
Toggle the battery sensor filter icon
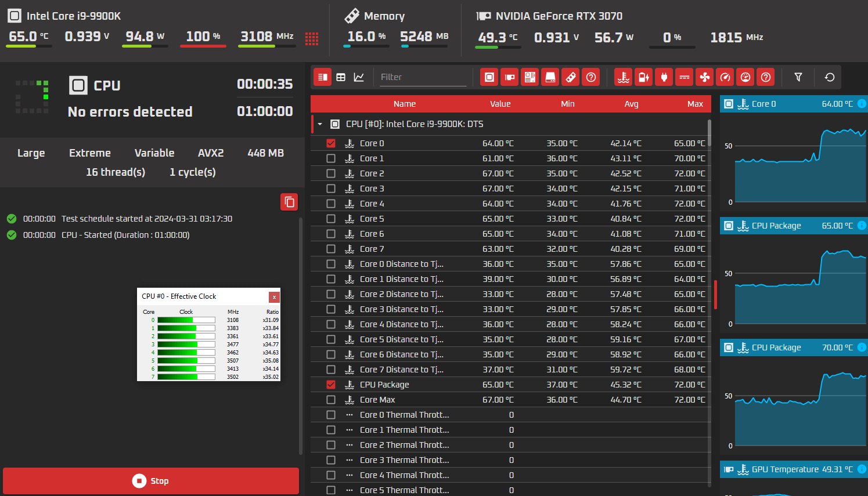coord(644,77)
